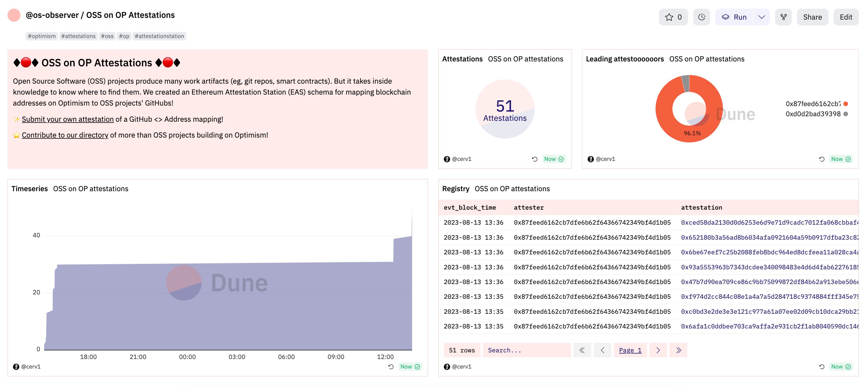Image resolution: width=868 pixels, height=387 pixels.
Task: Expand the Run options dropdown arrow
Action: coord(762,17)
